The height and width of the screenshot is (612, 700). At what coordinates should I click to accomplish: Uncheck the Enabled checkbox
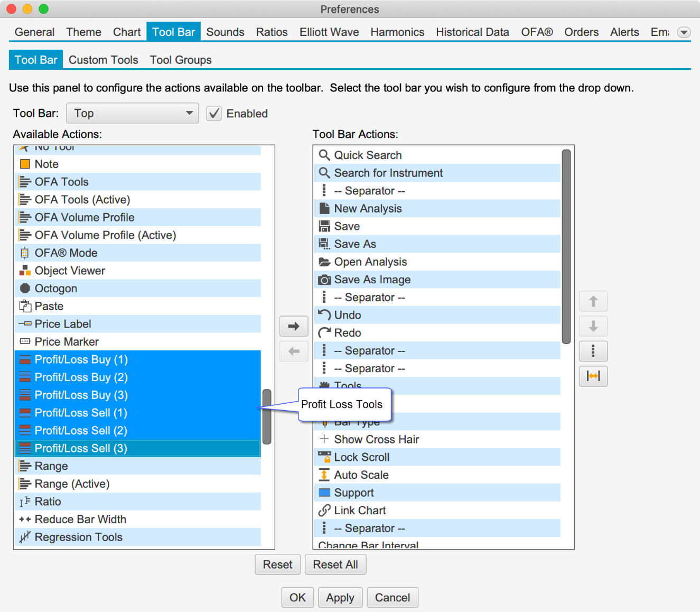coord(214,114)
